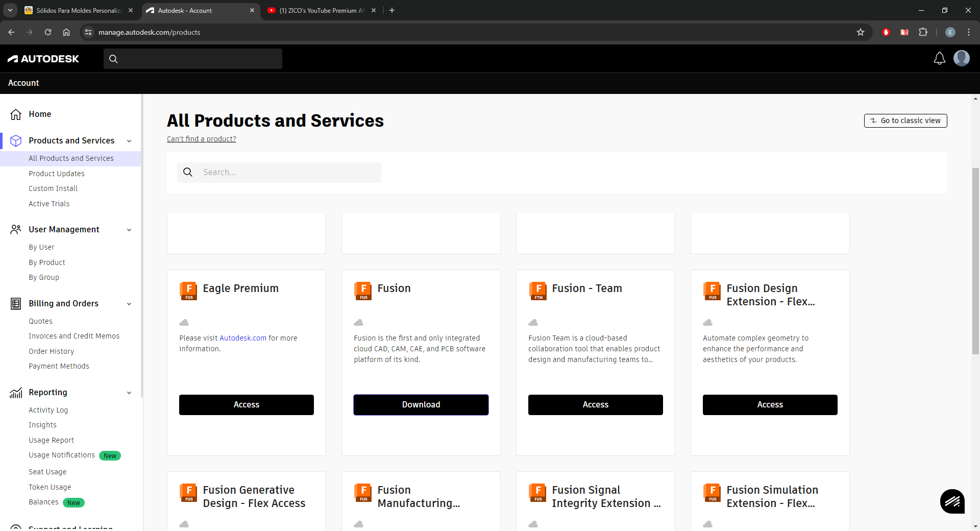The image size is (980, 531).
Task: Select All Products and Services in sidebar
Action: 71,158
